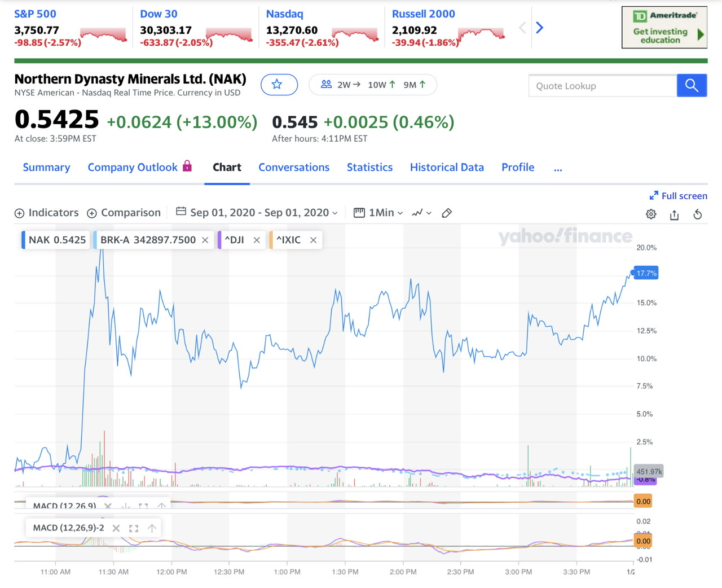Click the BRK-A 342897.7500 series label
This screenshot has width=722, height=588.
(148, 240)
